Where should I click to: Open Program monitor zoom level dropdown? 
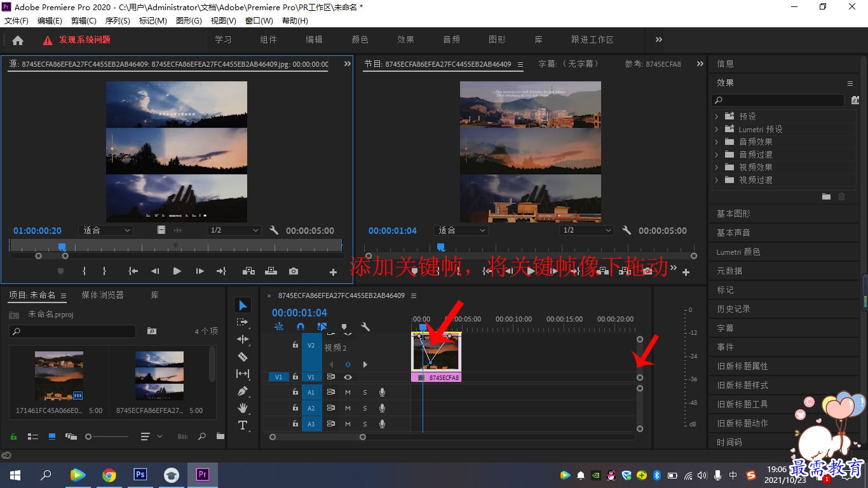point(461,230)
